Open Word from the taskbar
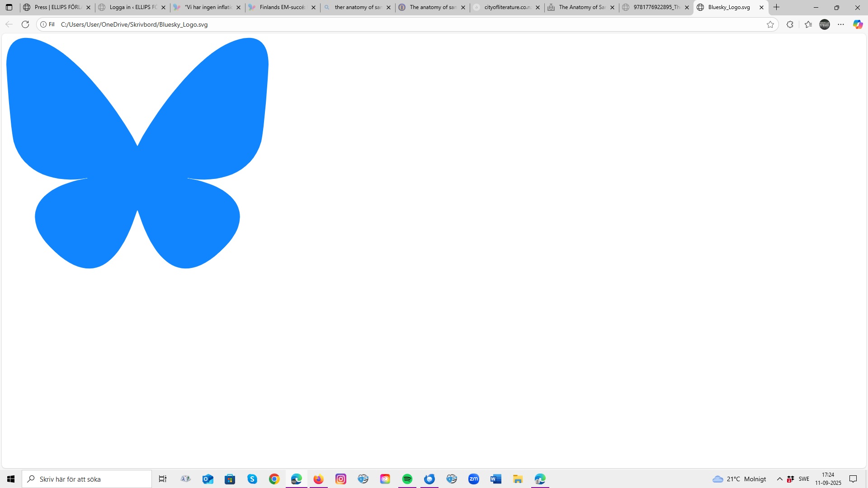This screenshot has height=488, width=868. tap(496, 479)
